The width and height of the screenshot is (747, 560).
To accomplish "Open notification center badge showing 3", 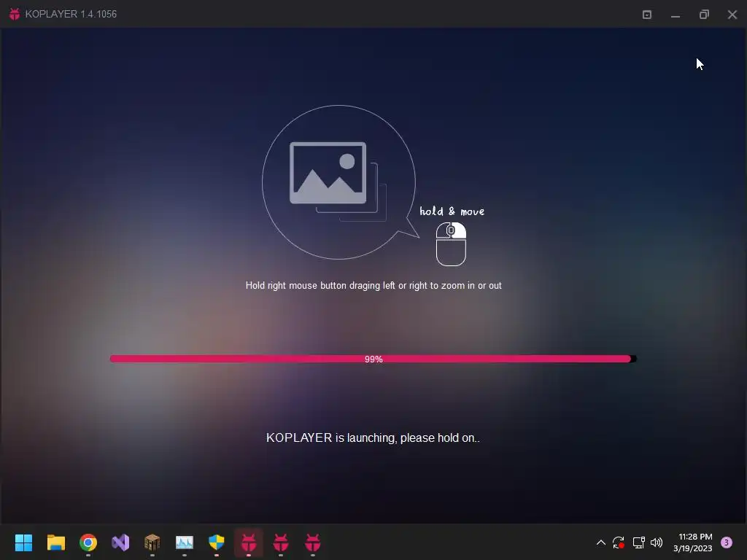I will [727, 542].
